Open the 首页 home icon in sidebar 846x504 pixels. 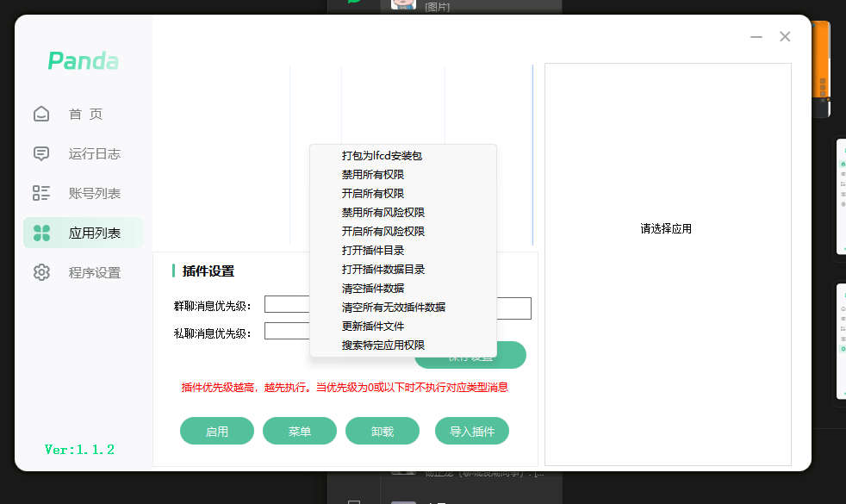click(x=41, y=113)
